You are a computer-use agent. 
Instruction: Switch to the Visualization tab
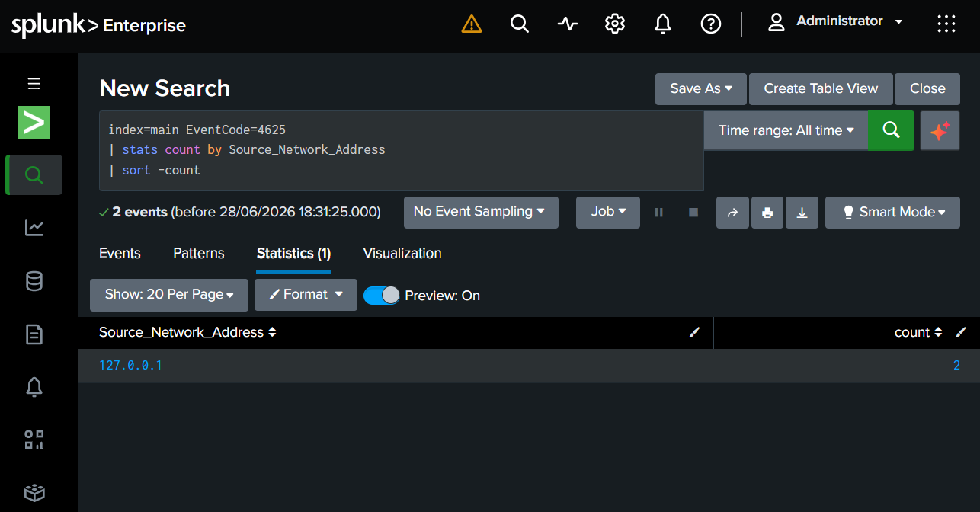point(402,254)
